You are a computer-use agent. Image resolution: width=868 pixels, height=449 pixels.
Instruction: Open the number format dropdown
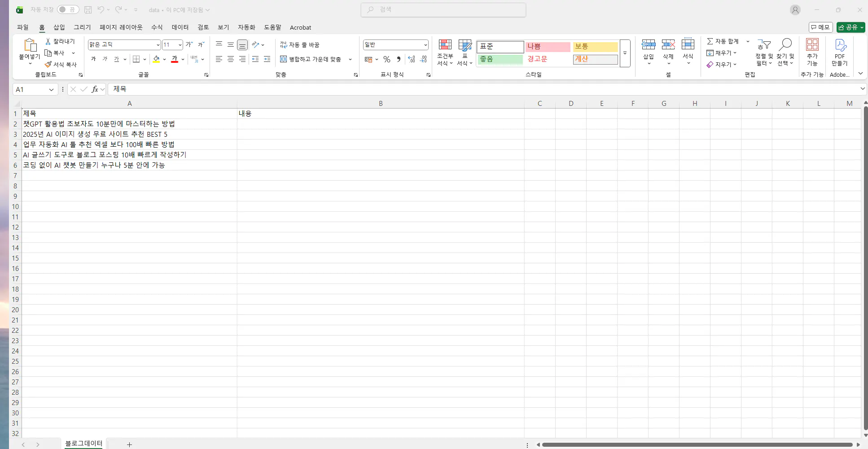coord(425,45)
